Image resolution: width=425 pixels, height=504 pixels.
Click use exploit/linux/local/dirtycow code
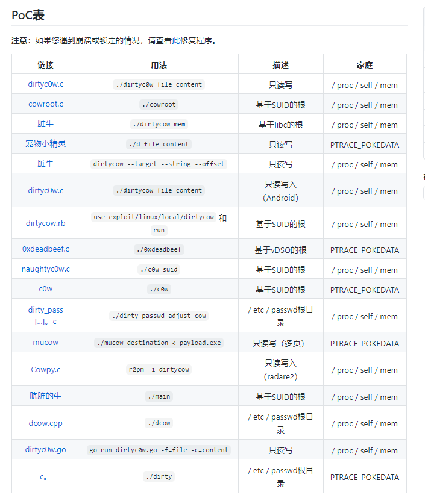pyautogui.click(x=154, y=217)
